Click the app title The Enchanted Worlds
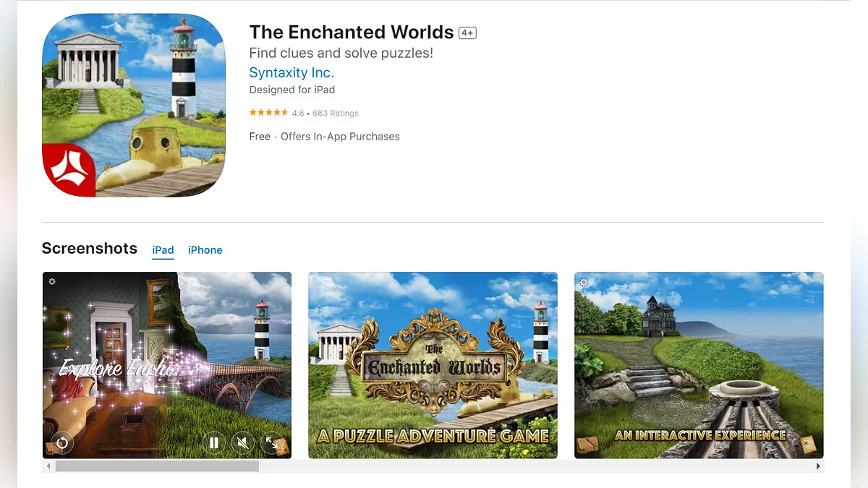The image size is (868, 488). tap(352, 33)
